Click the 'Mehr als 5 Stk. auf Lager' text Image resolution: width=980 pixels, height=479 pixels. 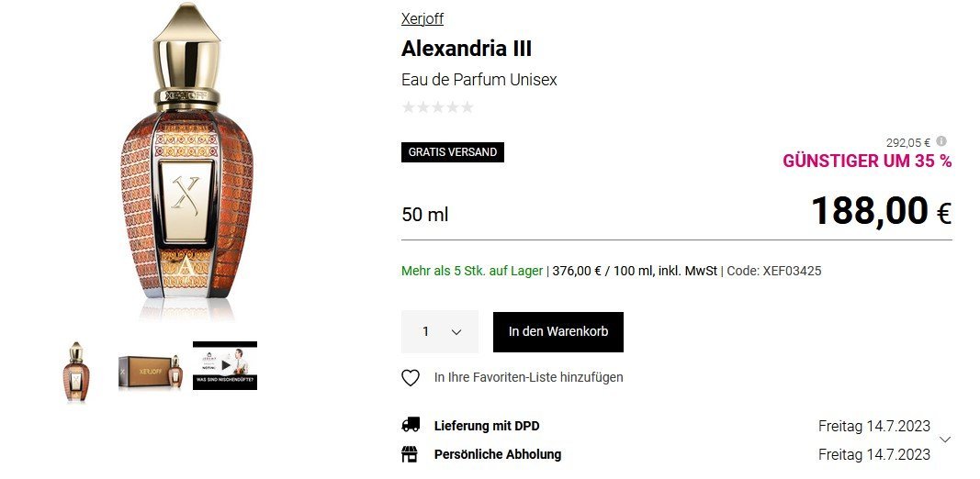(x=472, y=271)
